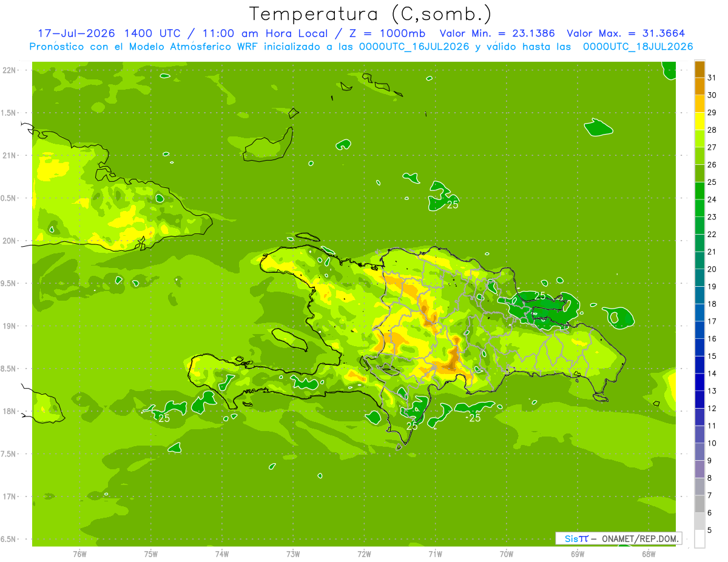Click the orange legend swatch between 30 and 31
Viewport: 728px width, 562px height.
pos(699,86)
